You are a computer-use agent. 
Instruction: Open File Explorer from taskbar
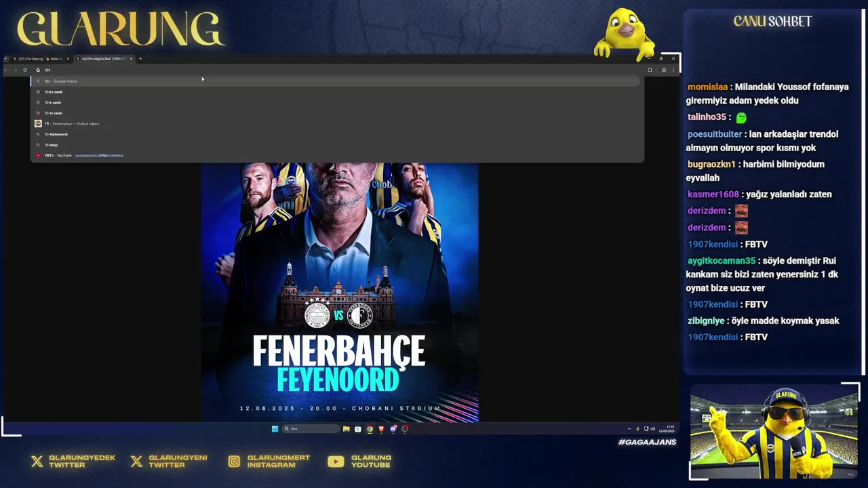point(346,428)
